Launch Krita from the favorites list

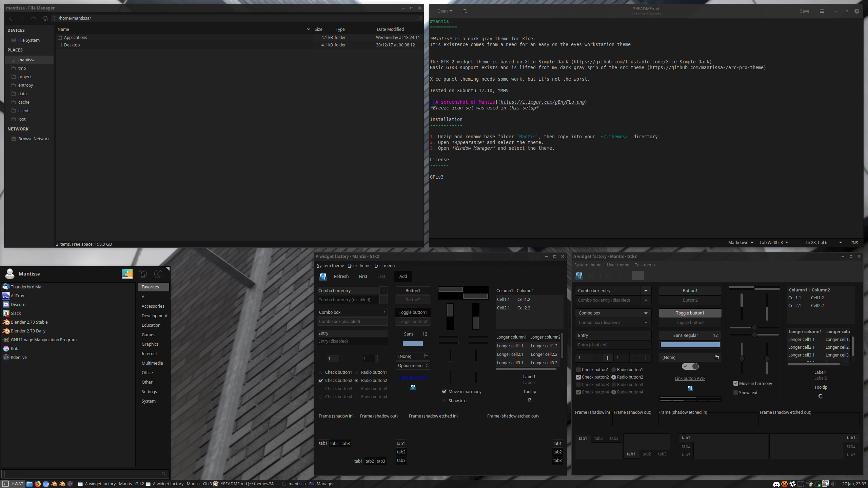15,348
